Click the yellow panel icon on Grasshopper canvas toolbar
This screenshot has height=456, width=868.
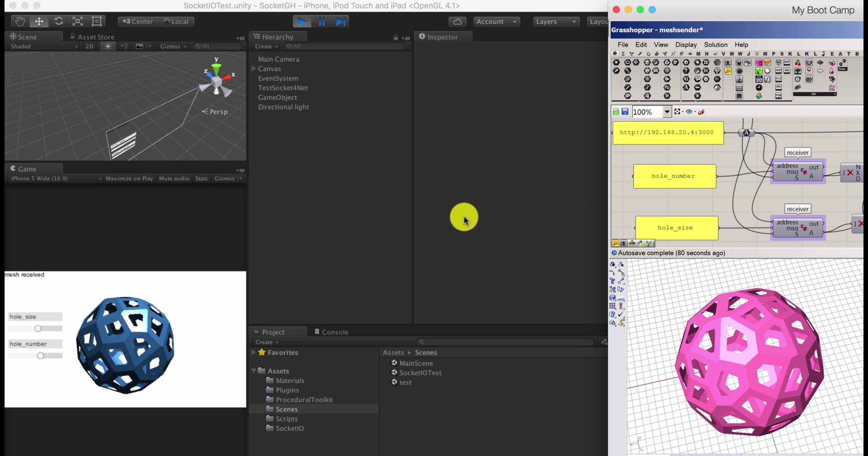(x=615, y=243)
